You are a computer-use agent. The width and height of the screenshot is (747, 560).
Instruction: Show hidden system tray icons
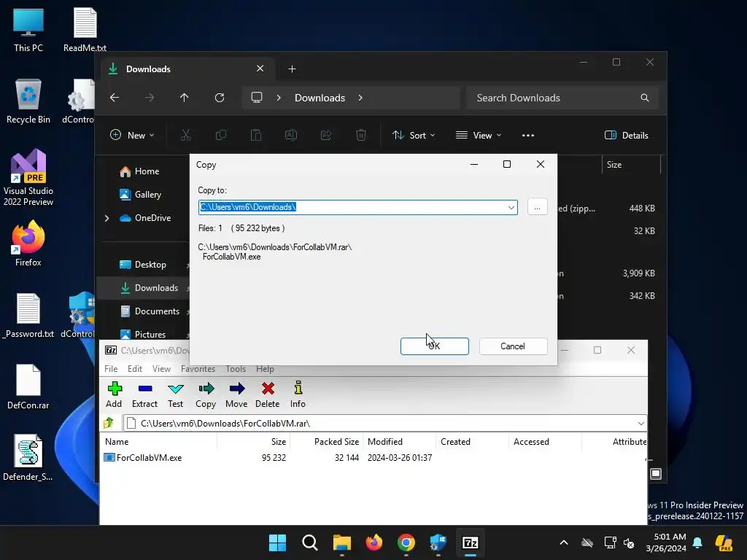tap(564, 542)
